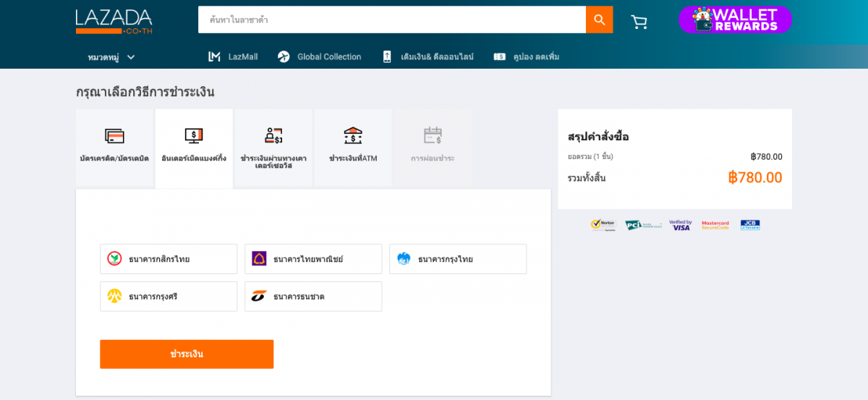
Task: Click the Krungthai blue bird logo
Action: coord(404,259)
